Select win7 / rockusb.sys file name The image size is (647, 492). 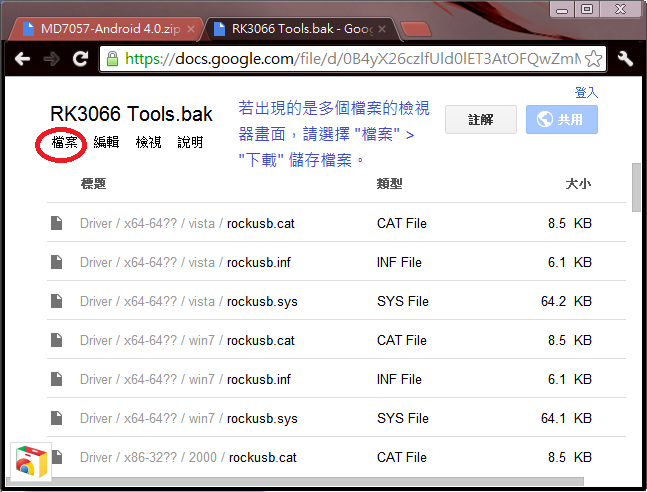(x=262, y=419)
